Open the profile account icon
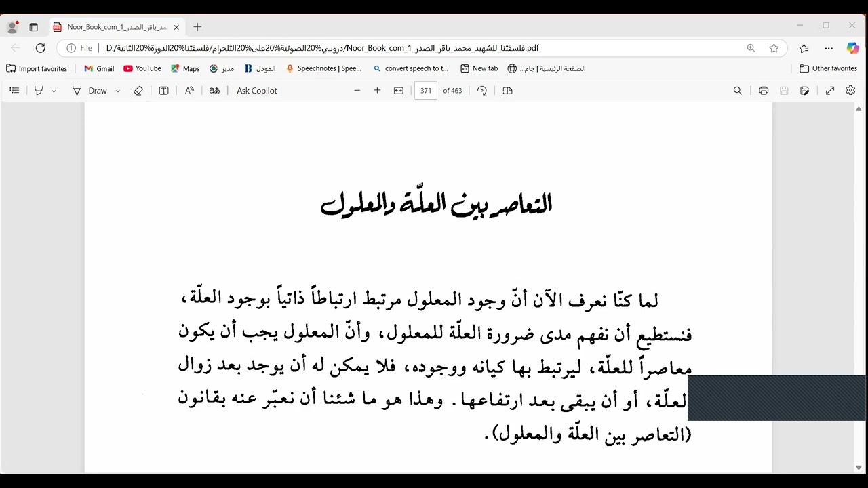This screenshot has height=488, width=868. pos(12,27)
